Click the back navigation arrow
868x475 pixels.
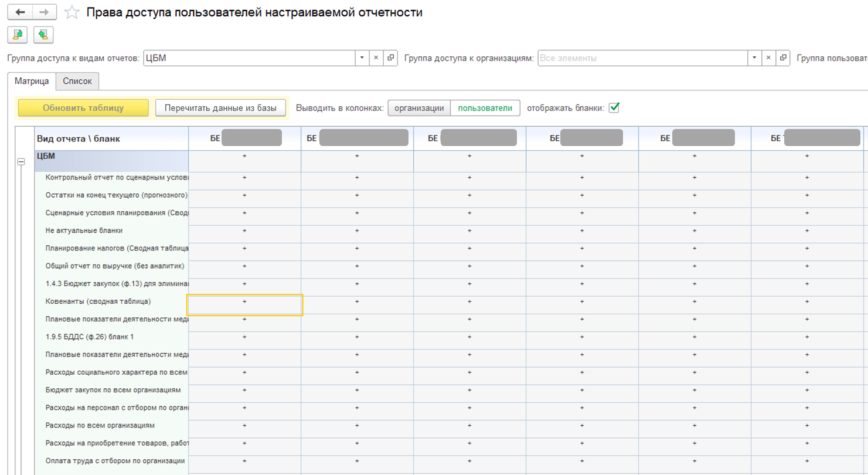pyautogui.click(x=20, y=12)
